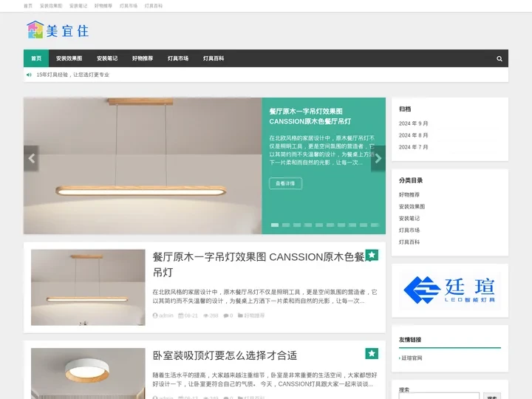Select the second carousel indicator dot

coord(286,225)
